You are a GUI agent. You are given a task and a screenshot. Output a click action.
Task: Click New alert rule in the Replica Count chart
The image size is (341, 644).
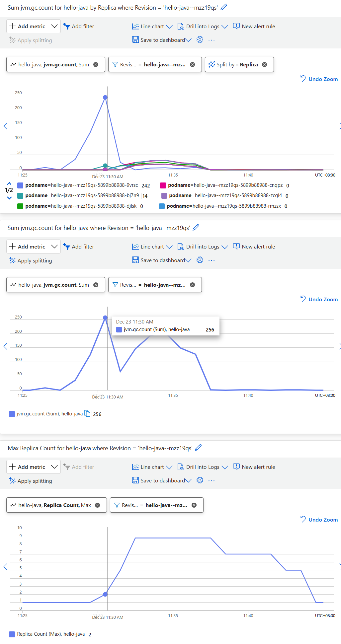[254, 467]
